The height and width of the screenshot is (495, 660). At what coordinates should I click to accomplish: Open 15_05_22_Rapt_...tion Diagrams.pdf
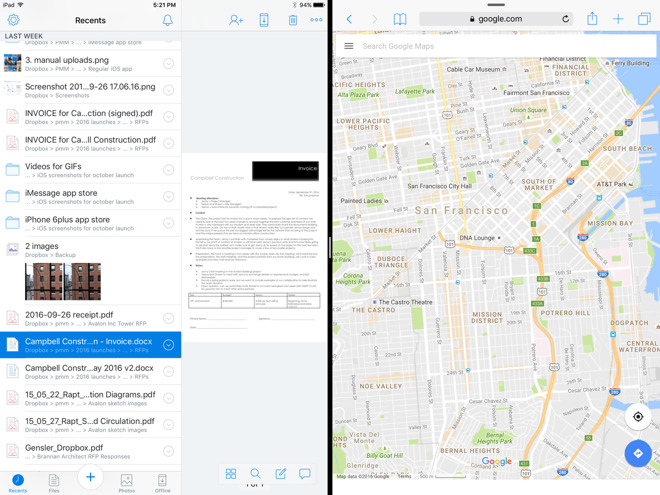[x=90, y=398]
